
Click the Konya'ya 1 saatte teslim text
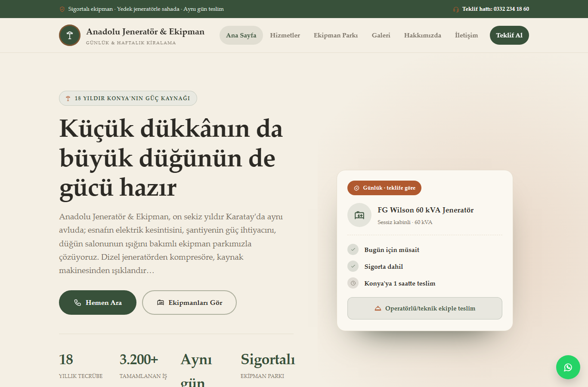pyautogui.click(x=400, y=283)
